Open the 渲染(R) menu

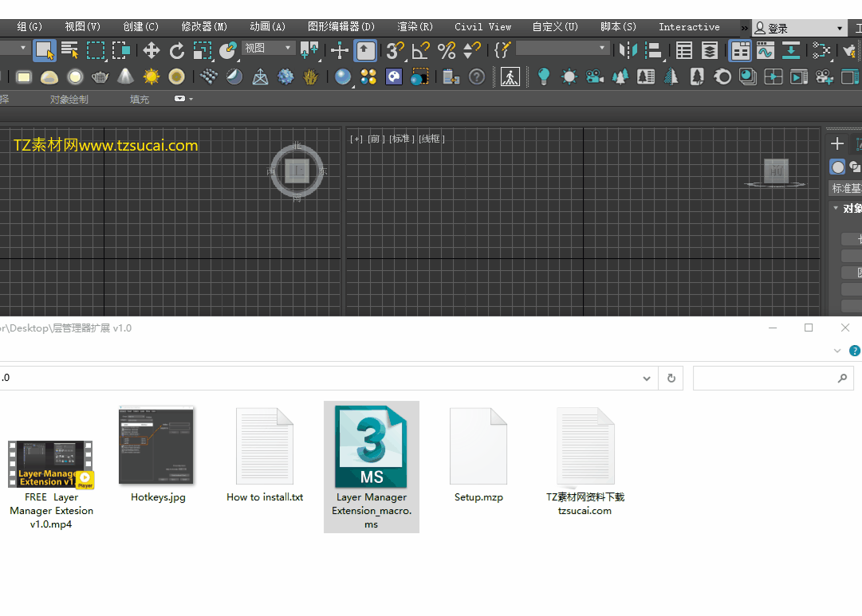pos(415,26)
